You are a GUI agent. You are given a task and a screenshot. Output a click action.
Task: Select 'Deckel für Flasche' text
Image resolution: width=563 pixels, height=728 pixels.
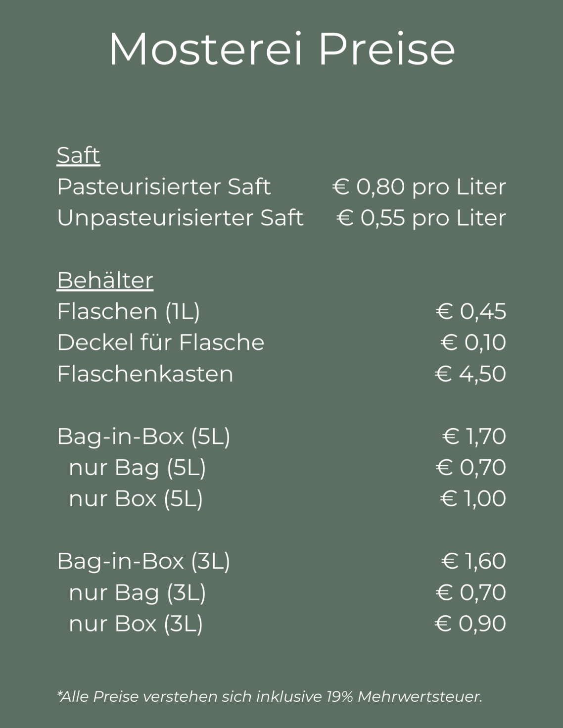(161, 342)
